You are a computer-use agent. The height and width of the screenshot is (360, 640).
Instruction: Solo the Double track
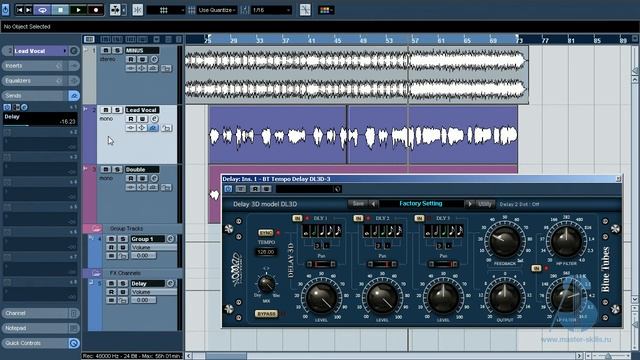pyautogui.click(x=117, y=169)
